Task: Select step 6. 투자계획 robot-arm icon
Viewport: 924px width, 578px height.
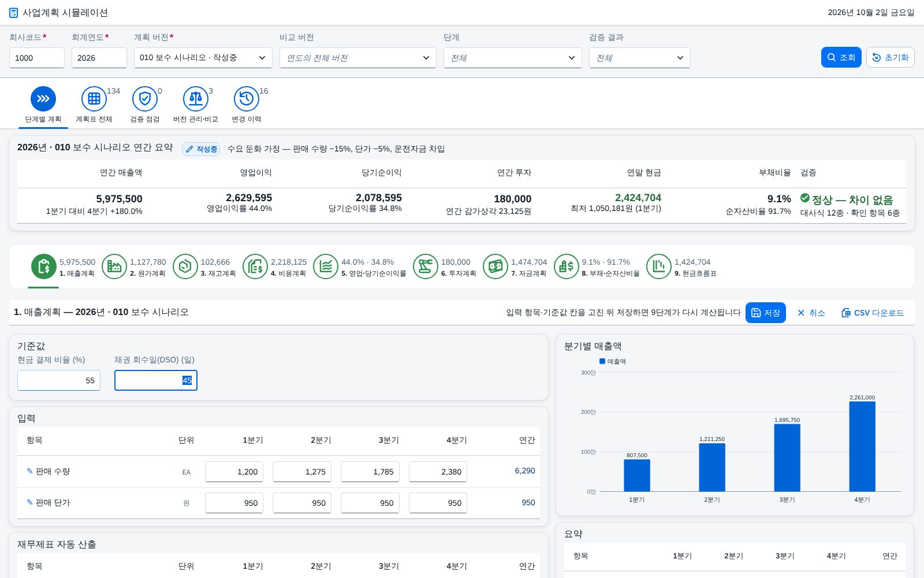Action: pyautogui.click(x=426, y=266)
